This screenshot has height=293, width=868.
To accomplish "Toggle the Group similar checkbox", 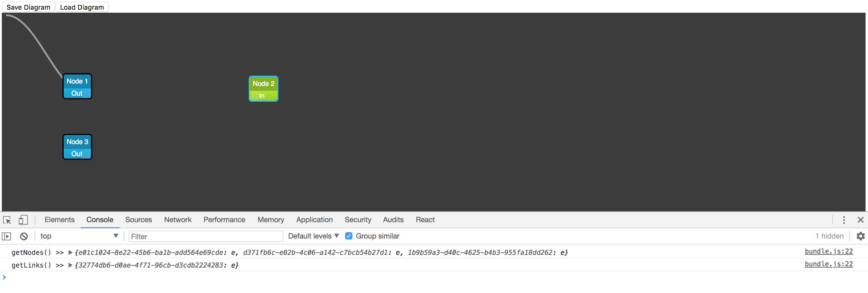I will pyautogui.click(x=349, y=236).
